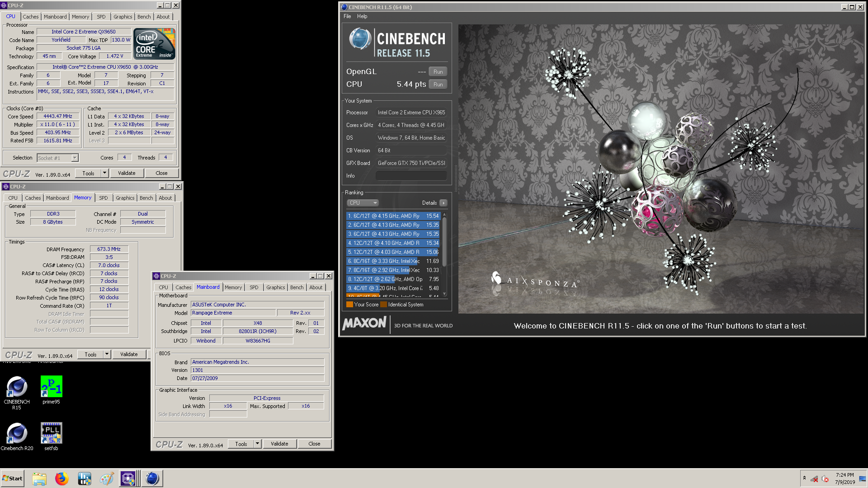868x488 pixels.
Task: Launch prime95 desktop icon
Action: [x=51, y=389]
